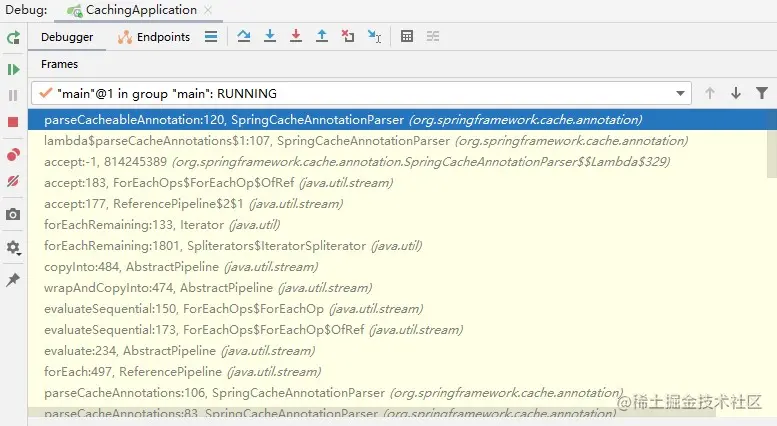Select frame evaluateSequential:150 ForEachOps$ForEachOp
The image size is (777, 426).
(x=397, y=309)
